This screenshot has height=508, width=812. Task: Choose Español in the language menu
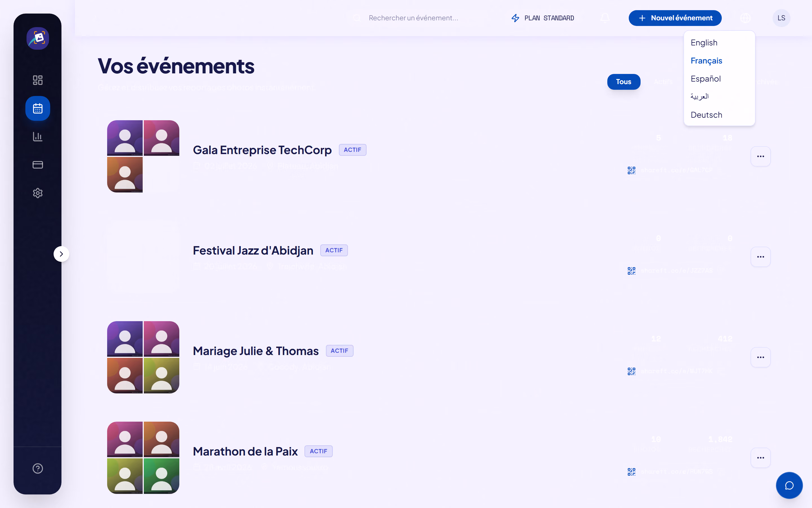click(720, 79)
